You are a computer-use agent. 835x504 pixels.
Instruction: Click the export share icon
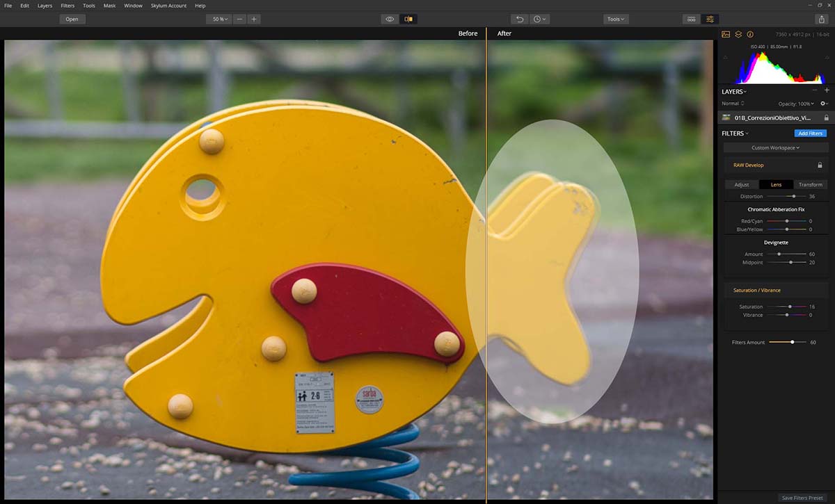(x=821, y=19)
